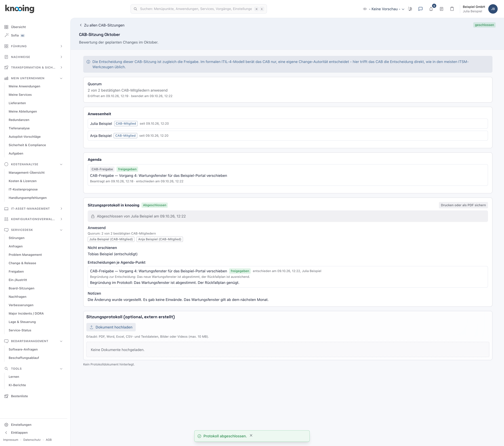Viewport: 504px width, 446px height.
Task: Open Change & Release menu item
Action: click(x=22, y=263)
